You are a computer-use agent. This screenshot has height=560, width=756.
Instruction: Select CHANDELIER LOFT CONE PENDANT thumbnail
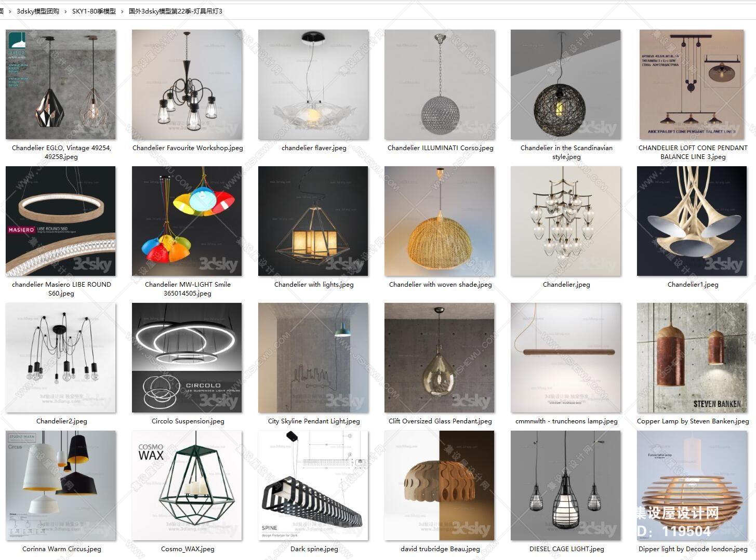tap(692, 85)
